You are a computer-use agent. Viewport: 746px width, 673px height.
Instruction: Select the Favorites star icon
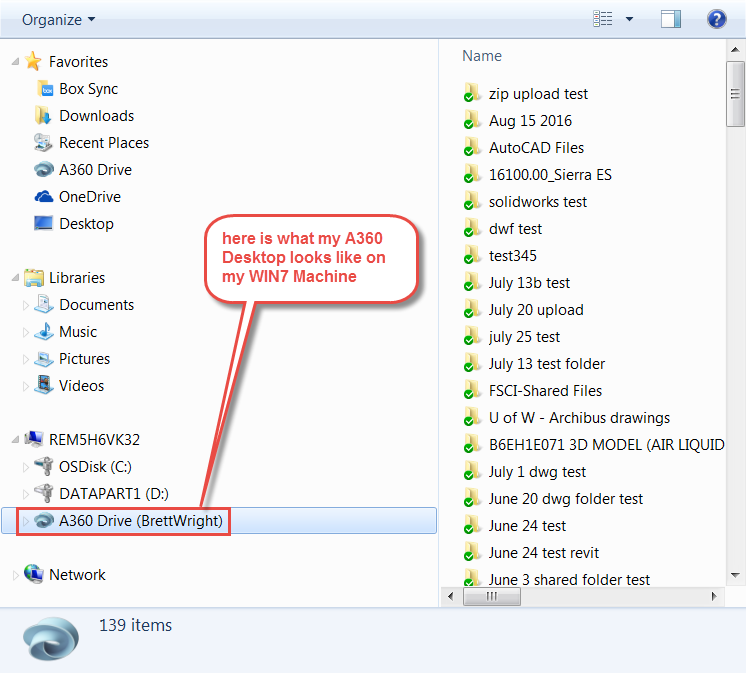tap(33, 61)
